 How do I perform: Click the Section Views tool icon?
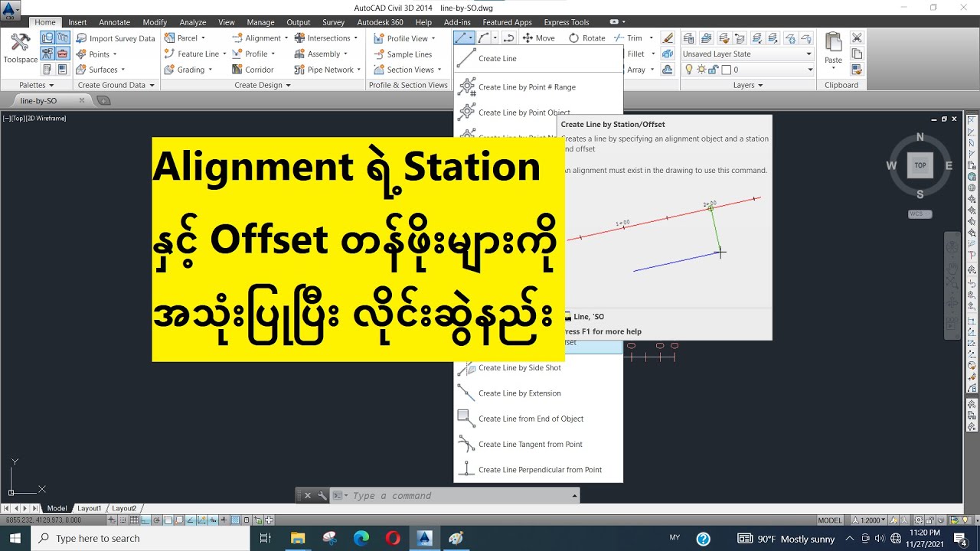tap(379, 70)
